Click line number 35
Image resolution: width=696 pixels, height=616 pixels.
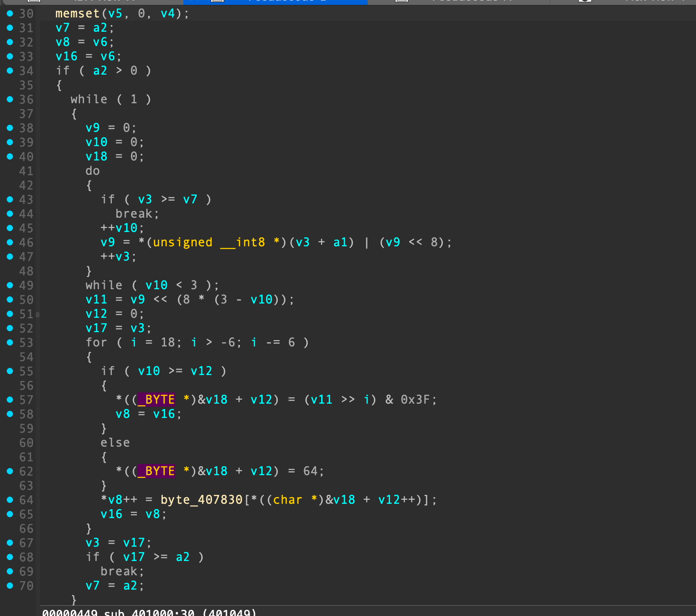(x=26, y=85)
